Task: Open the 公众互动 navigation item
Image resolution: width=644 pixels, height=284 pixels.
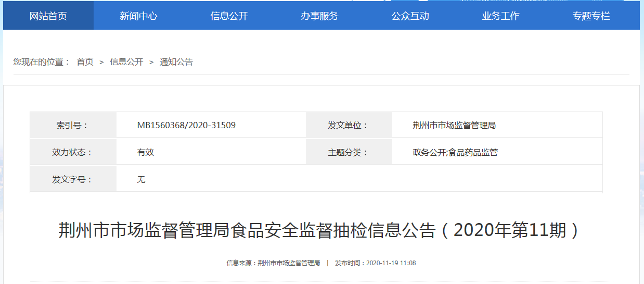Action: [x=410, y=16]
